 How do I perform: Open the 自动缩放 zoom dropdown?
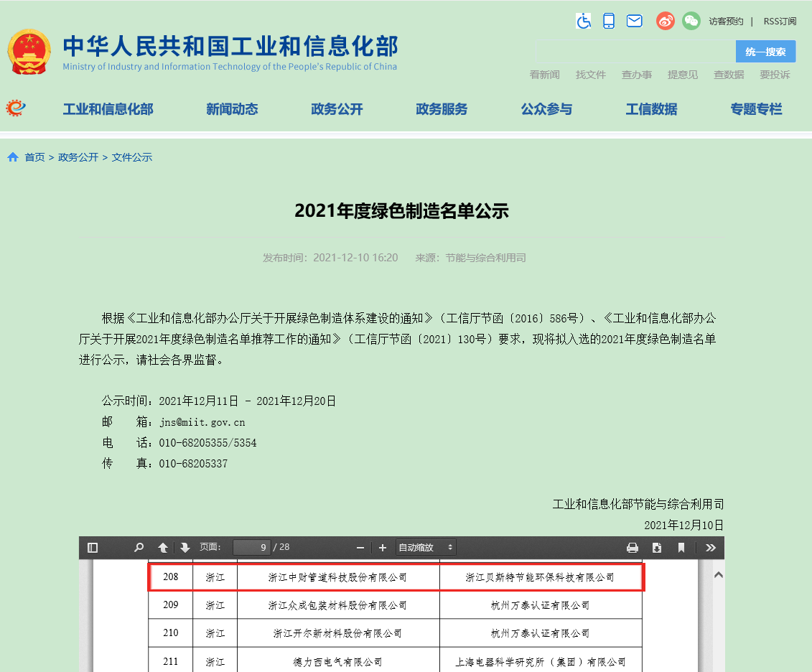425,547
